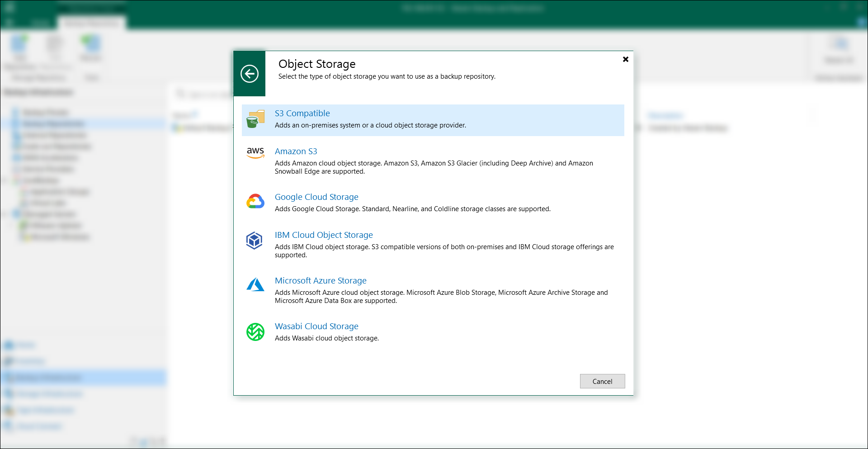This screenshot has width=868, height=449.
Task: Click the Azure Blob Storage description text
Action: (x=441, y=297)
